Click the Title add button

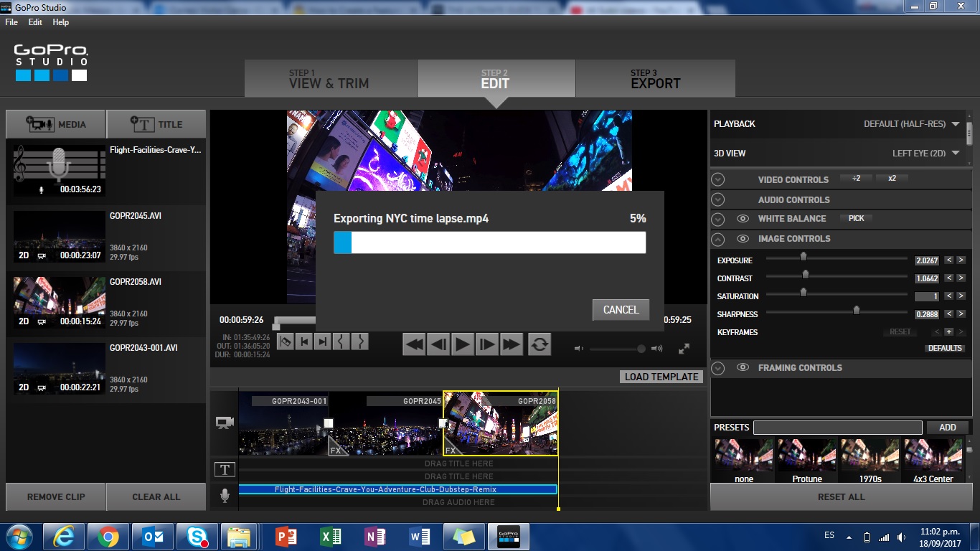pos(156,124)
